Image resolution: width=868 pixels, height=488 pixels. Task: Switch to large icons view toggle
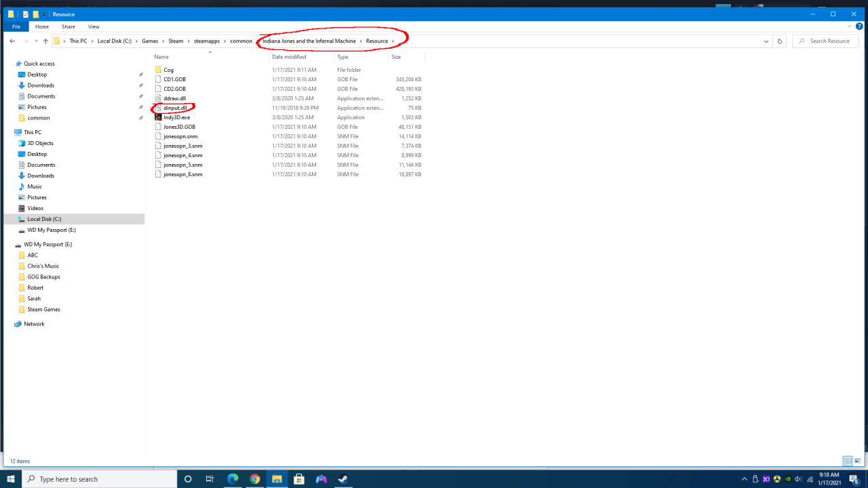(x=859, y=461)
